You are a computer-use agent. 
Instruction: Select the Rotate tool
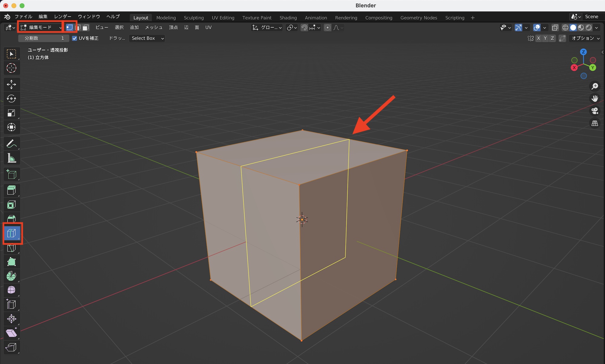point(11,99)
